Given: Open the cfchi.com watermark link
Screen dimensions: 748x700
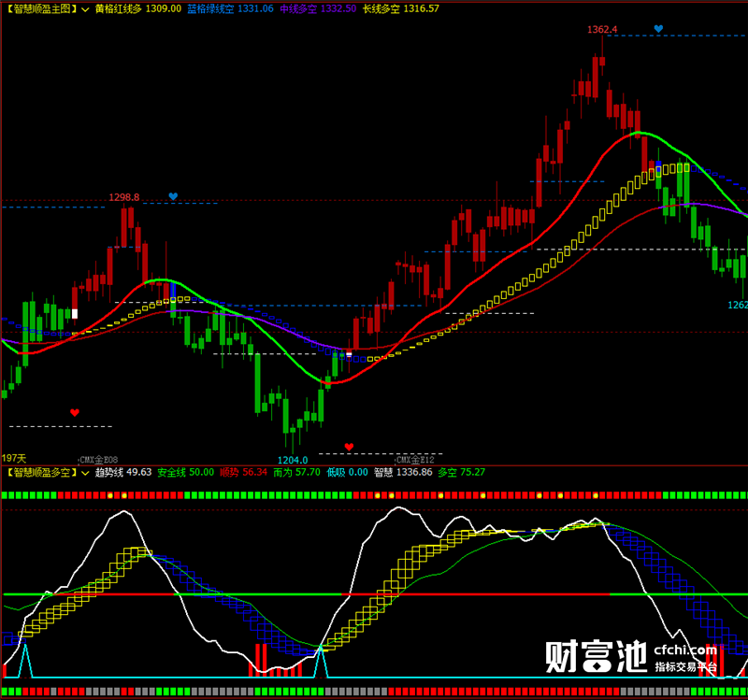Looking at the screenshot, I should [x=685, y=650].
